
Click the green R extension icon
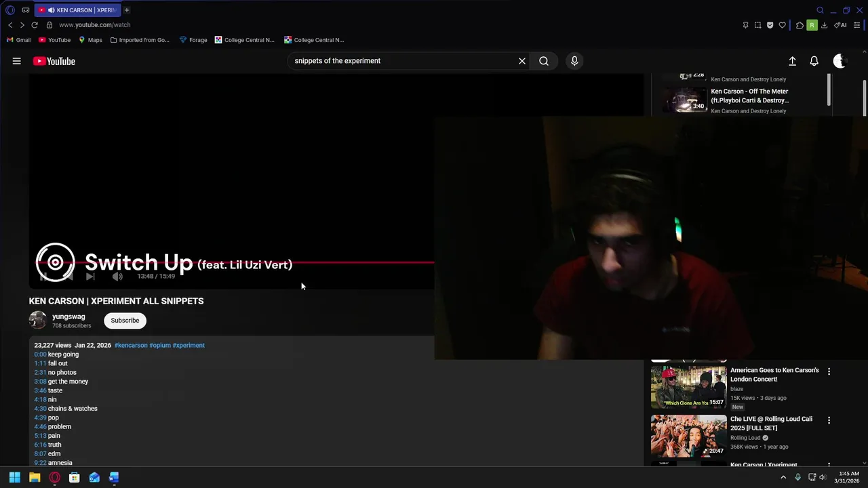(812, 25)
